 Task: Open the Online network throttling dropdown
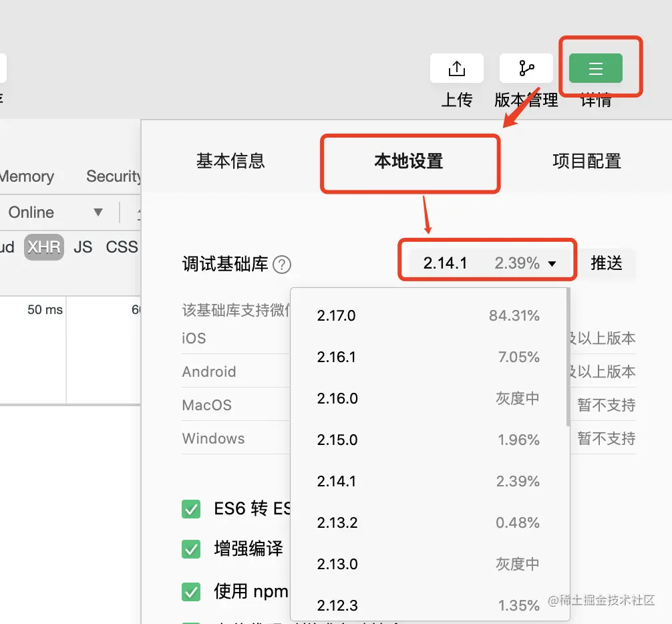click(x=55, y=212)
